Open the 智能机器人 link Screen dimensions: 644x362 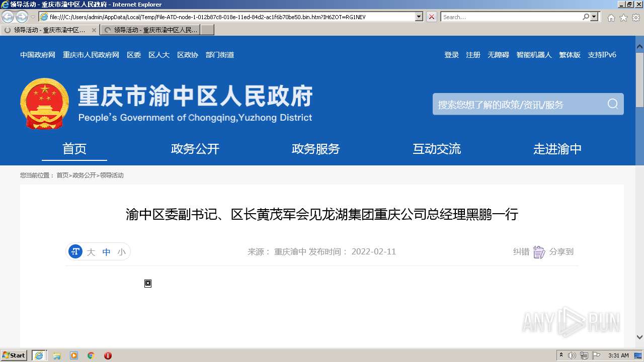coord(534,55)
